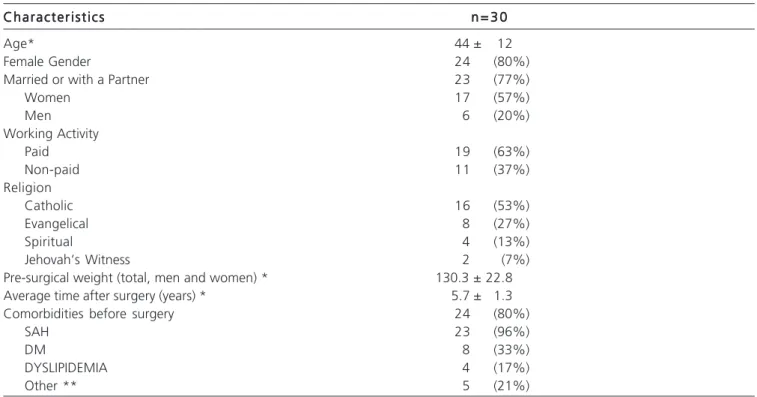Screen dimensions: 757x397
Task: Select the Jehovah's Witness row
Action: point(378,260)
